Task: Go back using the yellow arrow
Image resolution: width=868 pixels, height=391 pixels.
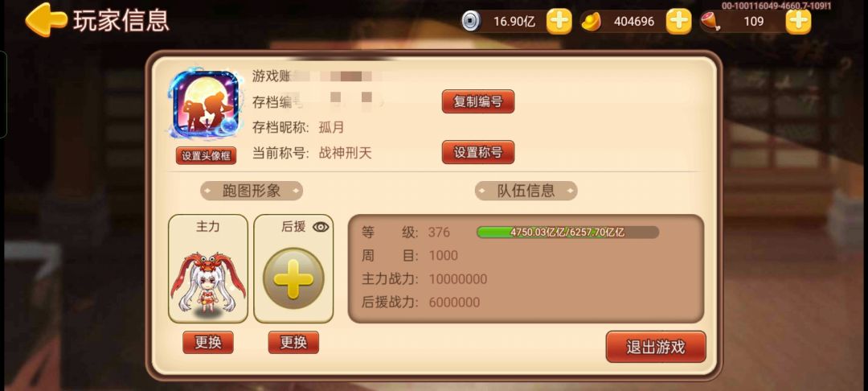Action: point(46,20)
